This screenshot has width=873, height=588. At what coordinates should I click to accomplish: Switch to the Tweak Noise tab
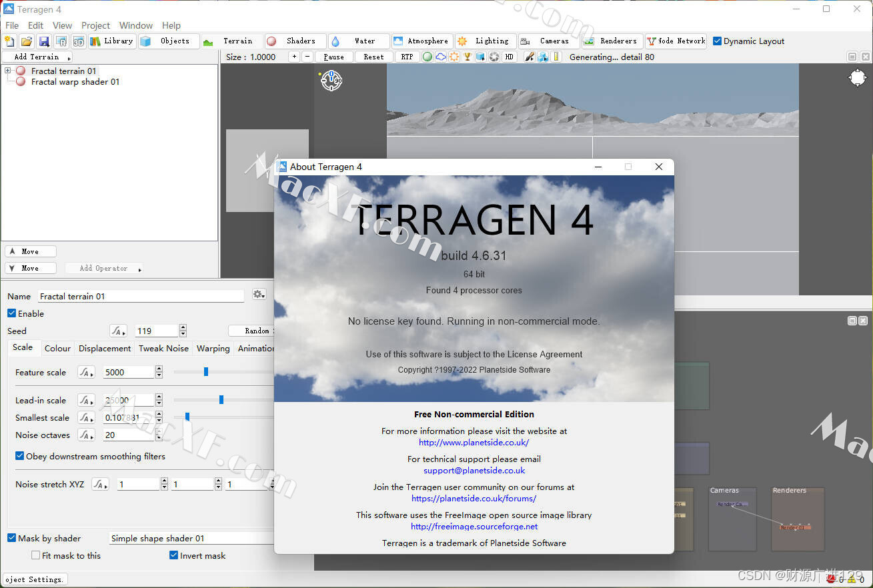(163, 348)
